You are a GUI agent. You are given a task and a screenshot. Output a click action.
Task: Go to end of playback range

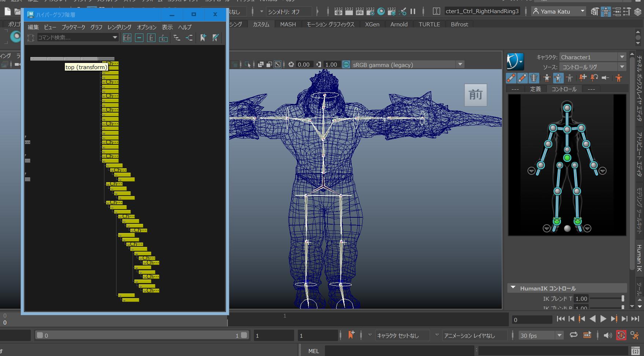(635, 319)
